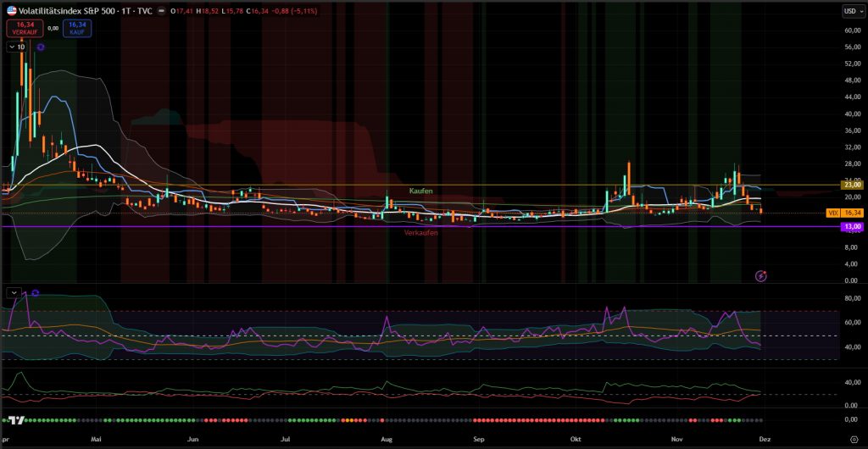Click the purple icon in the oscillator pane
Viewport: 868px width, 449px height.
click(x=34, y=292)
